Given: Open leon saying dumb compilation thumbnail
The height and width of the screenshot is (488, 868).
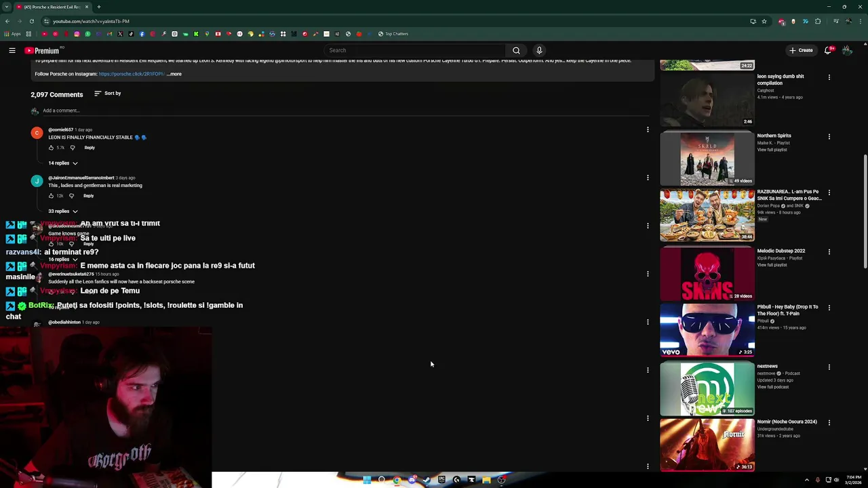Looking at the screenshot, I should tap(707, 100).
